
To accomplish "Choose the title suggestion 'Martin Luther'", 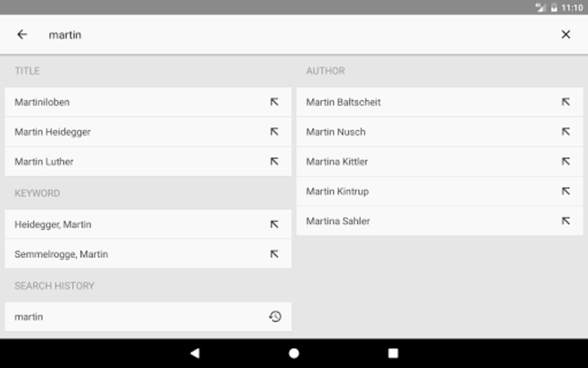I will click(148, 161).
